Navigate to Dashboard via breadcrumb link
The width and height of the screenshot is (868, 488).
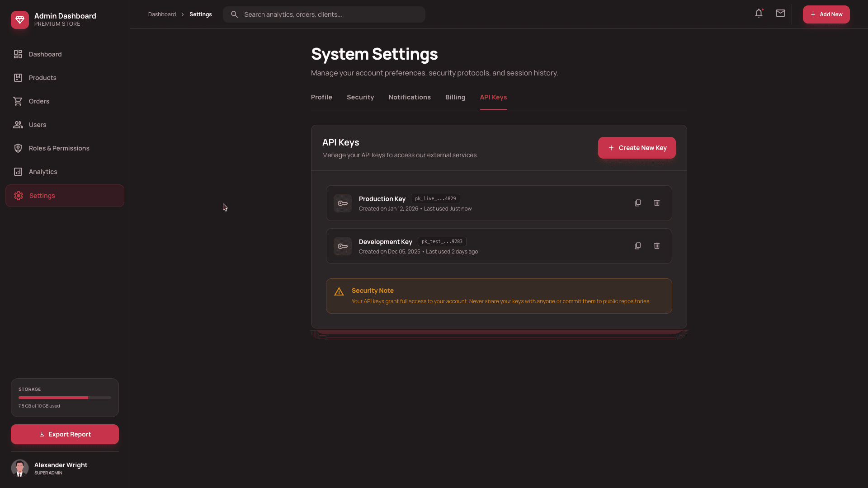[x=161, y=14]
